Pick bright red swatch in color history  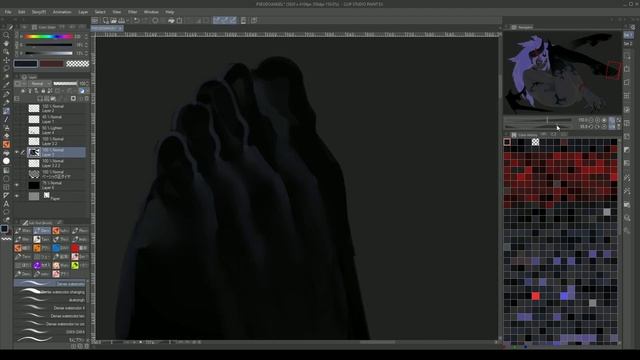click(536, 296)
